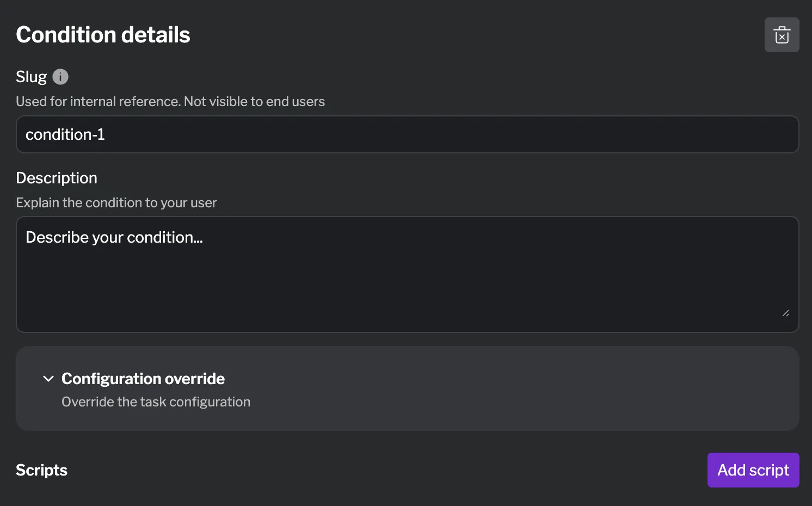
Task: Click the Description field label
Action: click(x=57, y=178)
